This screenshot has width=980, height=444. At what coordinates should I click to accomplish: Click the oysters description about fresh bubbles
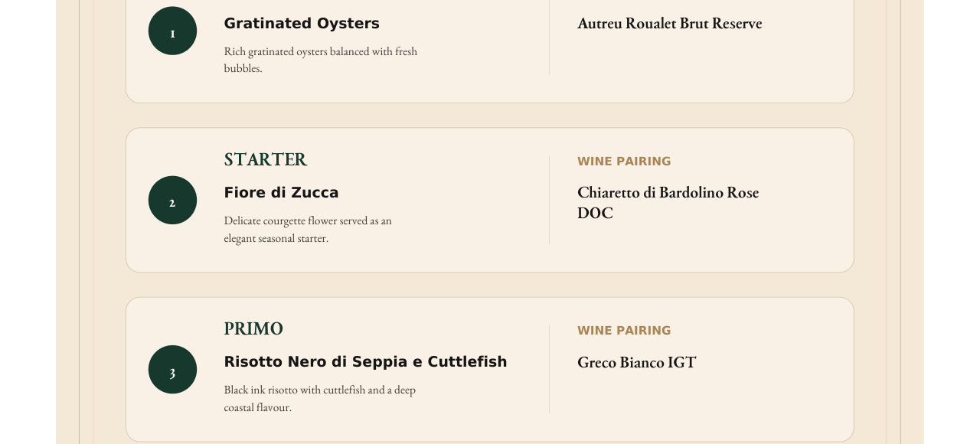321,60
